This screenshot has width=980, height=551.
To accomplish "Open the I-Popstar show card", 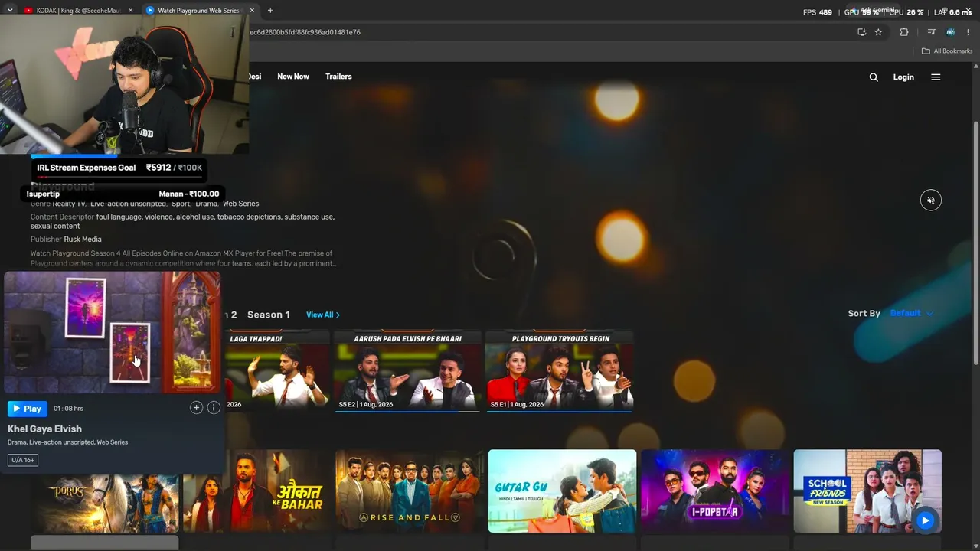I will (715, 491).
